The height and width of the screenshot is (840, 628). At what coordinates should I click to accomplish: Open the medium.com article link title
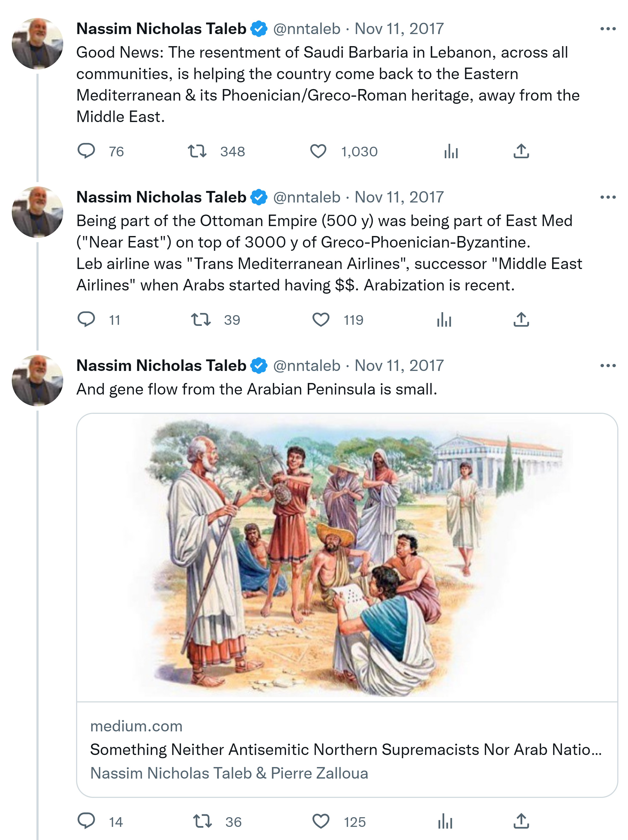pos(345,750)
